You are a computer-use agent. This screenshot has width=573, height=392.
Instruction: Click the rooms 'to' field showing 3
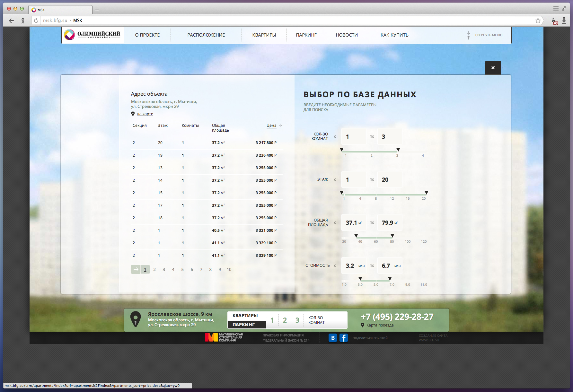click(x=390, y=136)
